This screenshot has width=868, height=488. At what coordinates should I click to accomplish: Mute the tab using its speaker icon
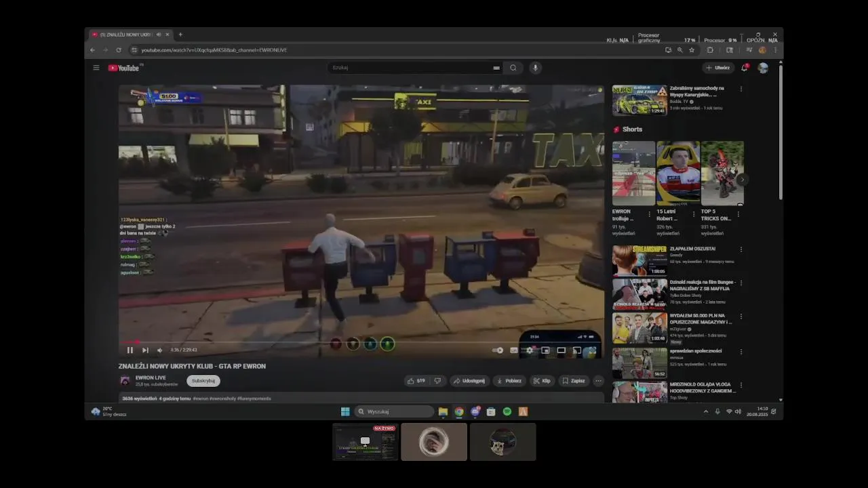point(159,35)
